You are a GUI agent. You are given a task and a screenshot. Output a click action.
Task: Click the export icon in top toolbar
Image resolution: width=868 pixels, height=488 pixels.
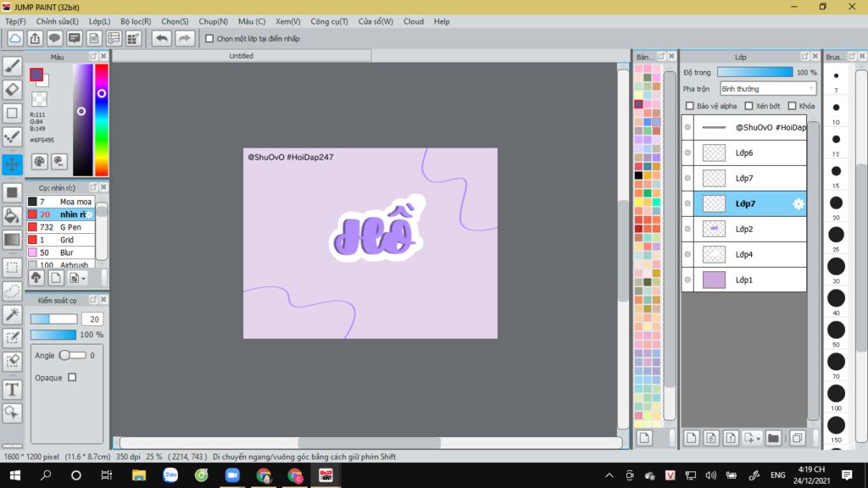click(x=35, y=38)
